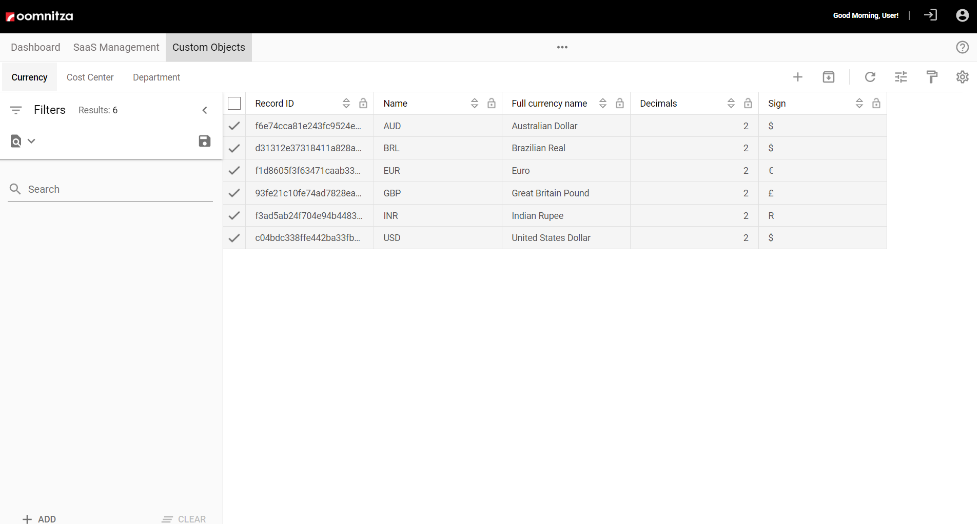This screenshot has height=524, width=980.
Task: Open the settings gear icon
Action: coord(962,77)
